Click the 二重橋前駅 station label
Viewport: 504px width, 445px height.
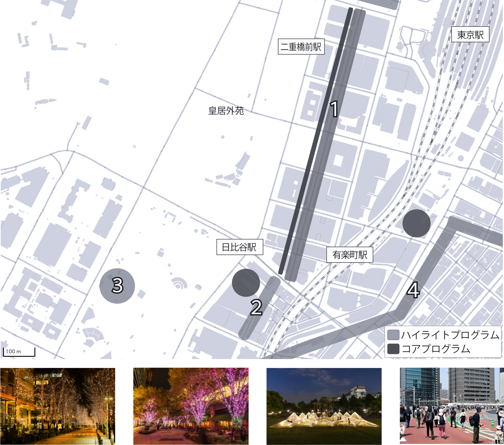(301, 47)
